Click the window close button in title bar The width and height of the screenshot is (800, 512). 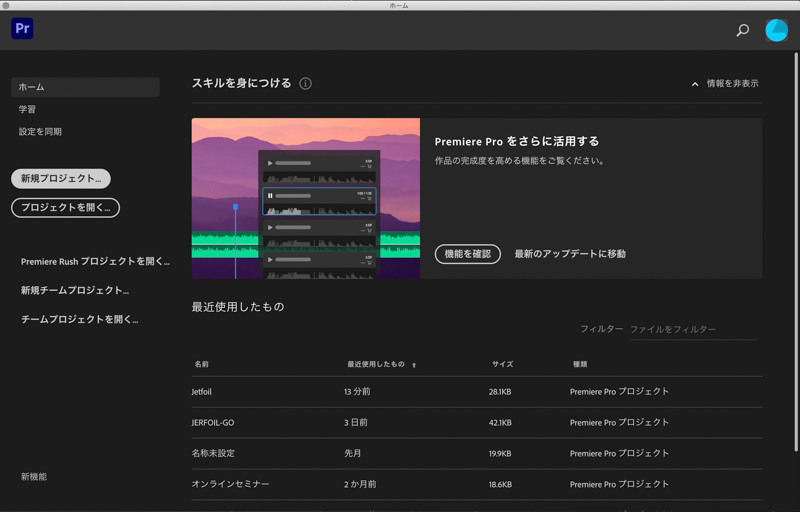coord(6,5)
